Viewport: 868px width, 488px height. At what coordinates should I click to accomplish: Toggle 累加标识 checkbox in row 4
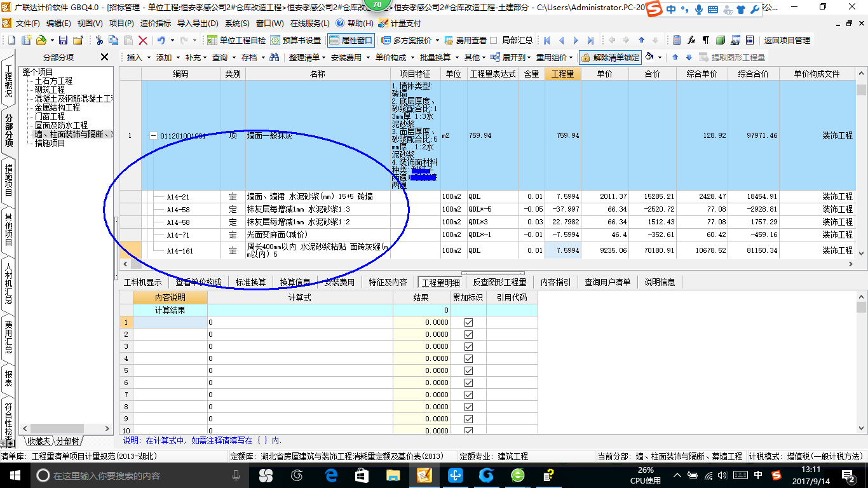tap(469, 358)
